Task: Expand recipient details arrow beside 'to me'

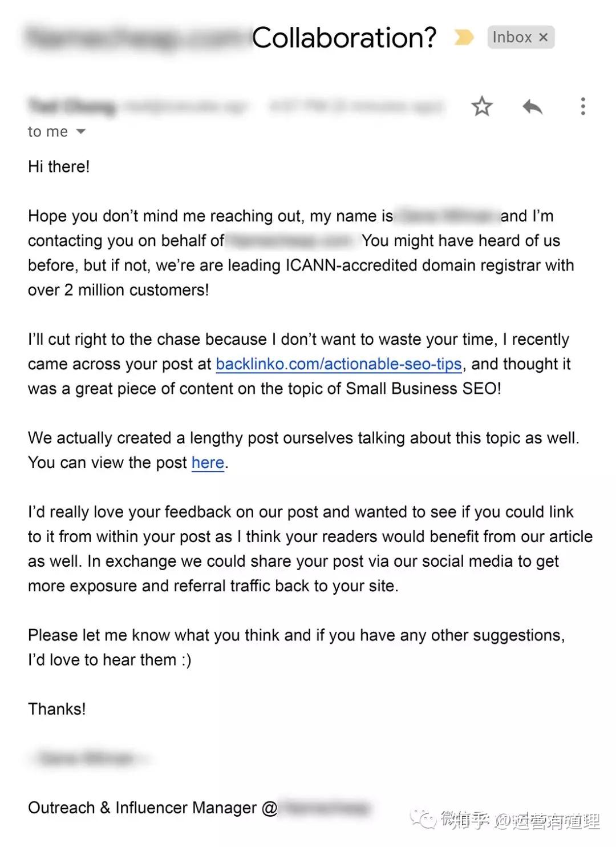Action: pyautogui.click(x=81, y=132)
